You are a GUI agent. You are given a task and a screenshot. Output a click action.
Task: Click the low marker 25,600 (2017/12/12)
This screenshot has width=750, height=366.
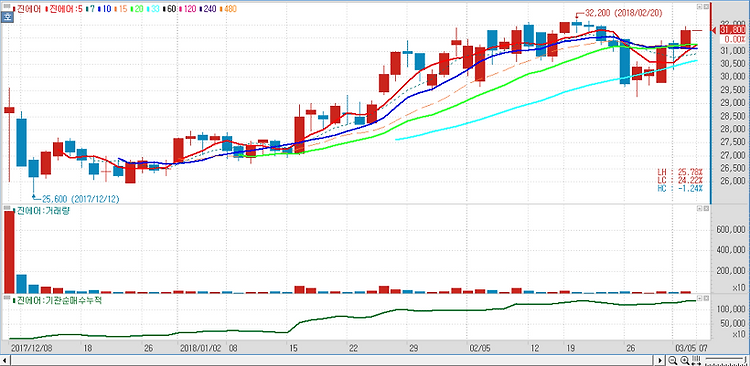tap(81, 198)
